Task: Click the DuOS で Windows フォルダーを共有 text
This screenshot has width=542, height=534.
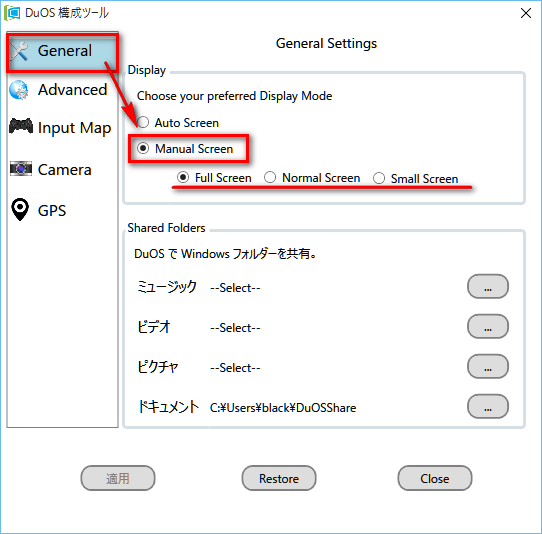Action: (225, 254)
